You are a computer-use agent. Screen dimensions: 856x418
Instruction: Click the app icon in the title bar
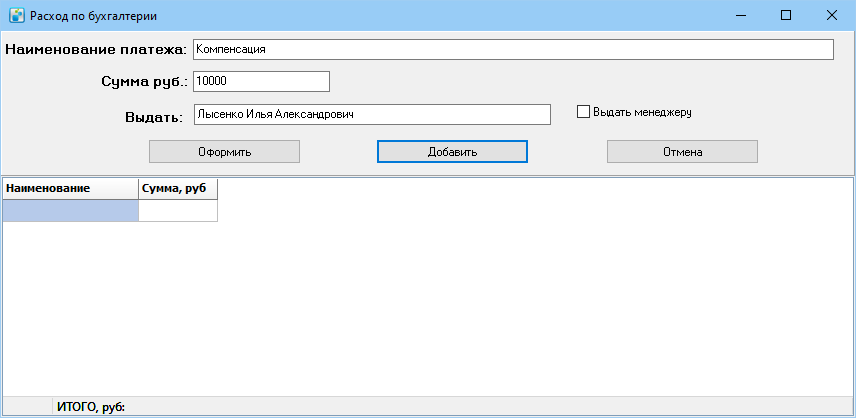click(x=17, y=16)
